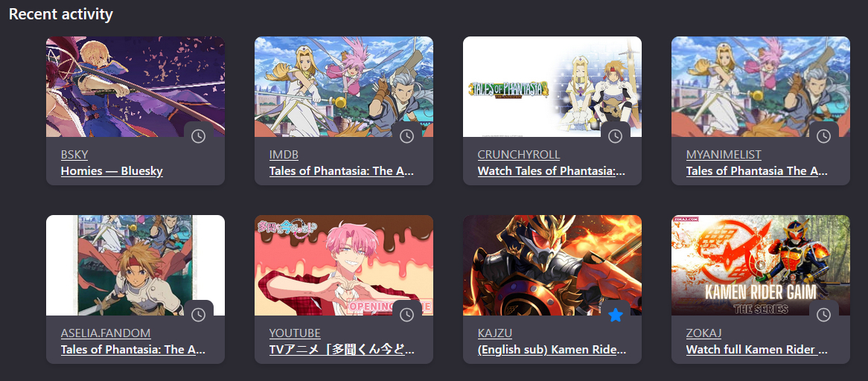Click the Bluesky sword artwork thumbnail

(135, 87)
